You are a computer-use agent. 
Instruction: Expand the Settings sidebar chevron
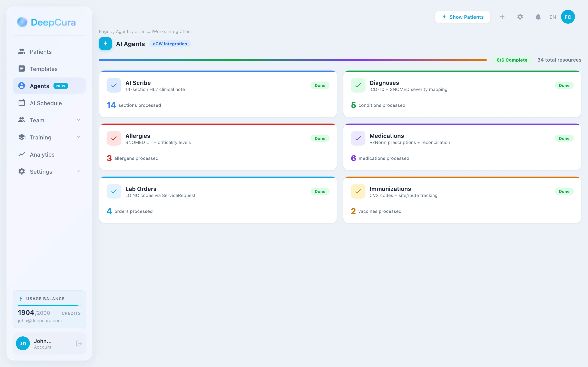(x=78, y=171)
